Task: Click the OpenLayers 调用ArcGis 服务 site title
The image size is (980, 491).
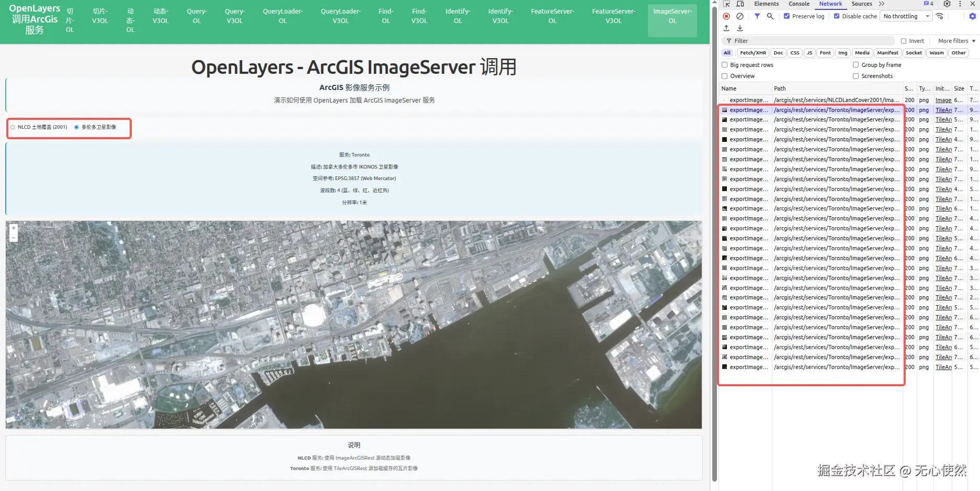Action: [x=35, y=19]
